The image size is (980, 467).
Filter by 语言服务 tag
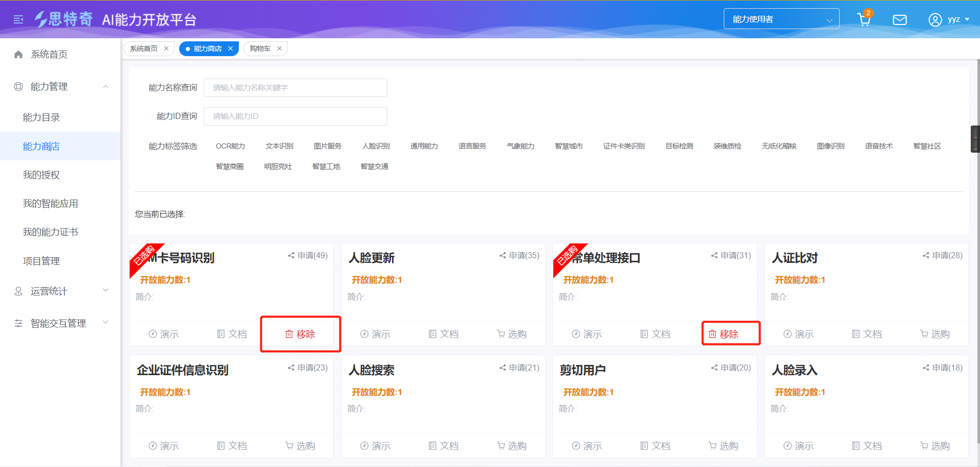472,146
